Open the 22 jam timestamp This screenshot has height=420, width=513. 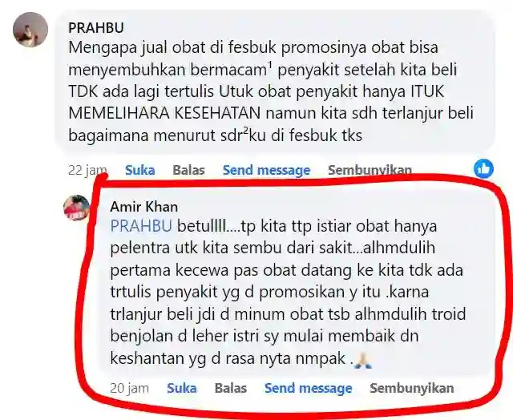tap(87, 171)
